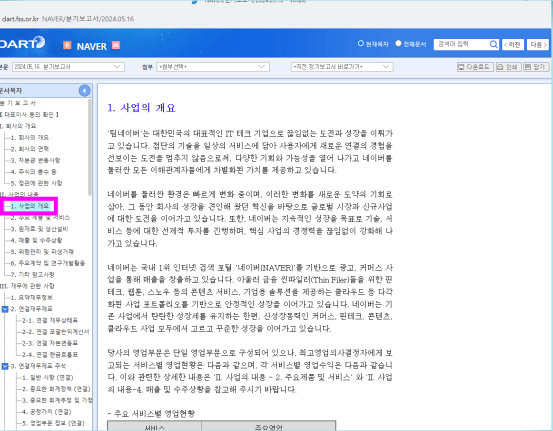
Task: Open 1. 일반 사항 (연결)
Action: (x=48, y=378)
